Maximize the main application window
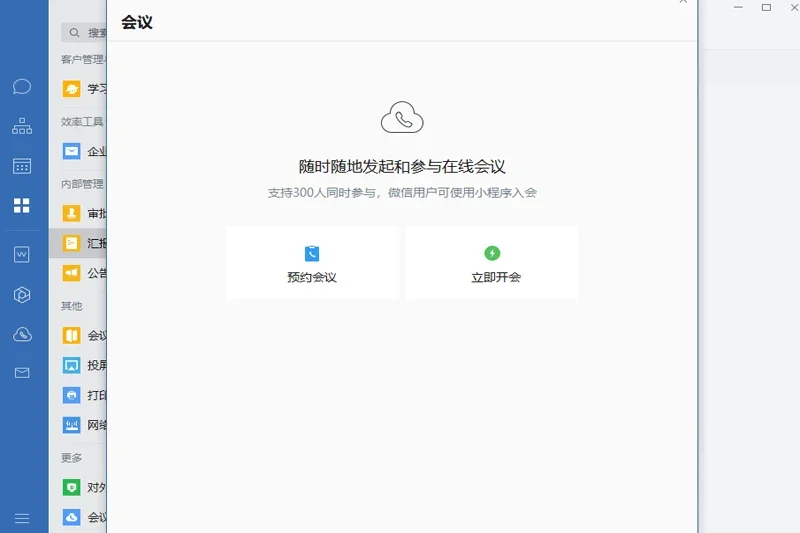This screenshot has width=800, height=533. click(x=766, y=8)
